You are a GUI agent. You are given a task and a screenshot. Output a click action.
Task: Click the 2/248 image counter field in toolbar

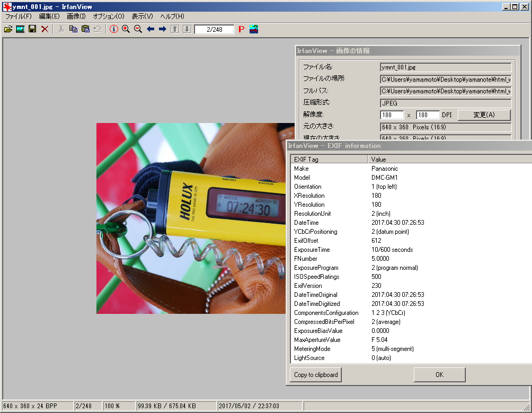(215, 30)
